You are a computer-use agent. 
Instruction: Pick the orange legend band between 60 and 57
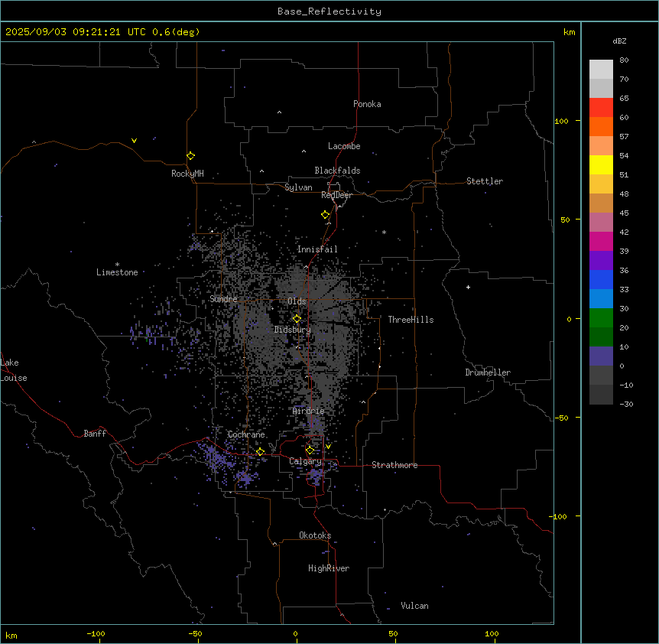[x=601, y=126]
